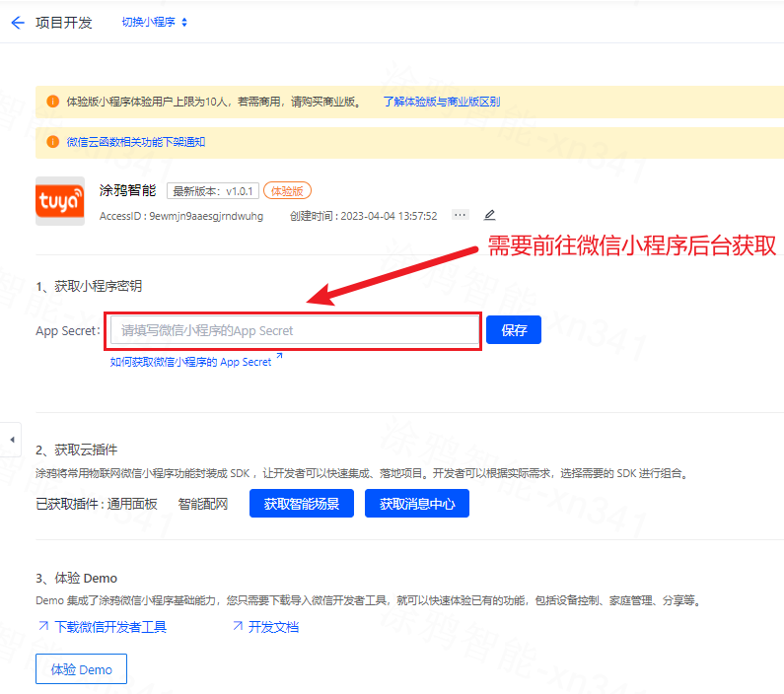Click the 项目开发 page title

pyautogui.click(x=63, y=23)
